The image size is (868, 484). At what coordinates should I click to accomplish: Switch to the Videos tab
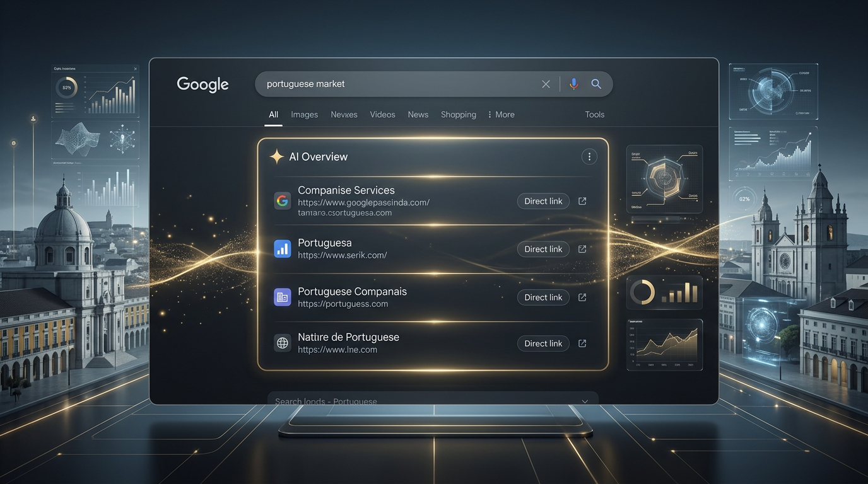tap(382, 115)
